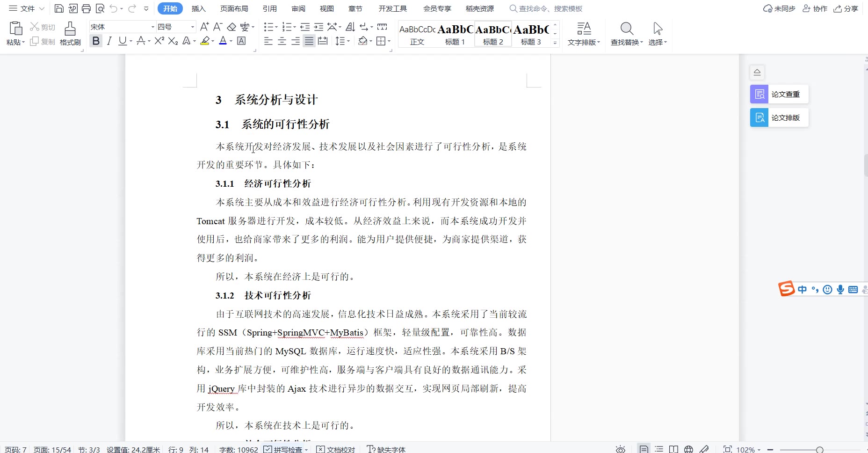The image size is (868, 453).
Task: Expand the line spacing dropdown
Action: (348, 41)
